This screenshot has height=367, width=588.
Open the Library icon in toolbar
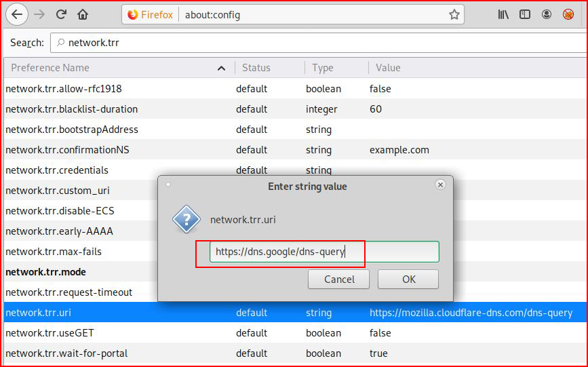503,15
